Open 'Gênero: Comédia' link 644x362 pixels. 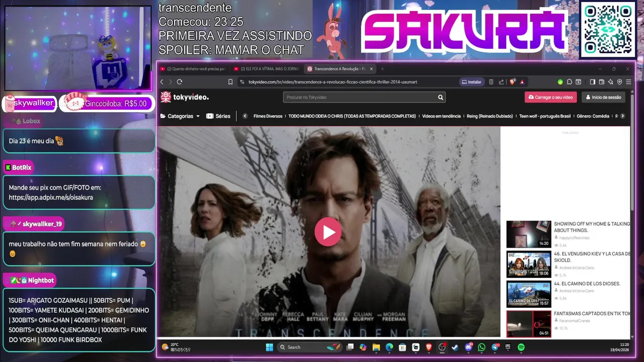pos(593,116)
